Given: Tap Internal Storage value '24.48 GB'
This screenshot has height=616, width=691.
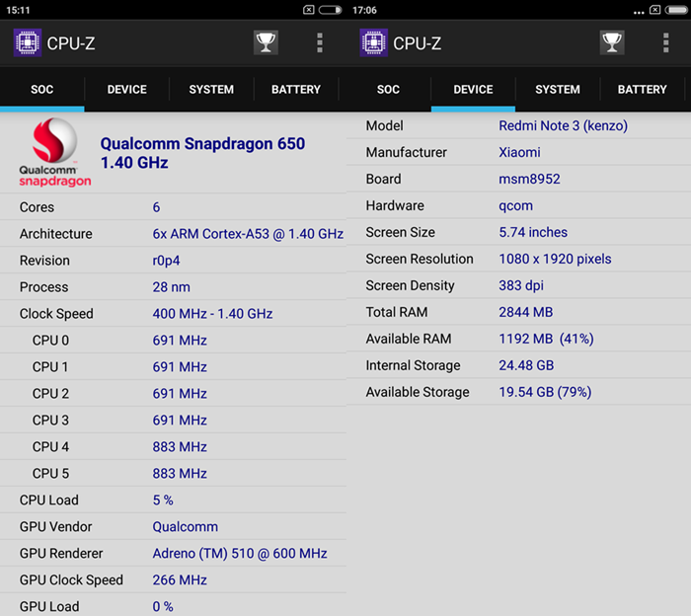Looking at the screenshot, I should click(526, 365).
